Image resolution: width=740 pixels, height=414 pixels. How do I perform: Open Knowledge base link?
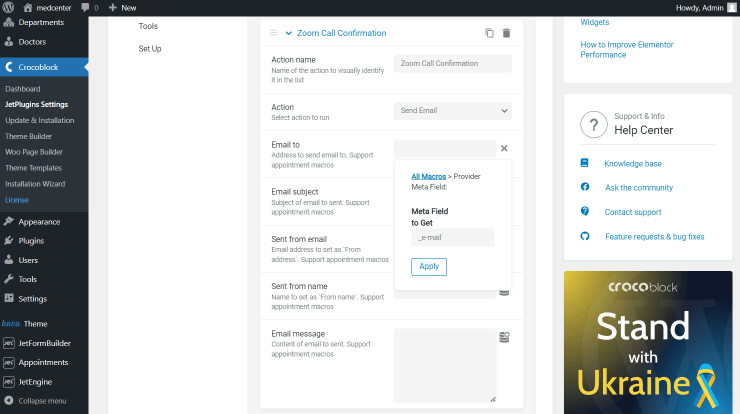pos(633,164)
